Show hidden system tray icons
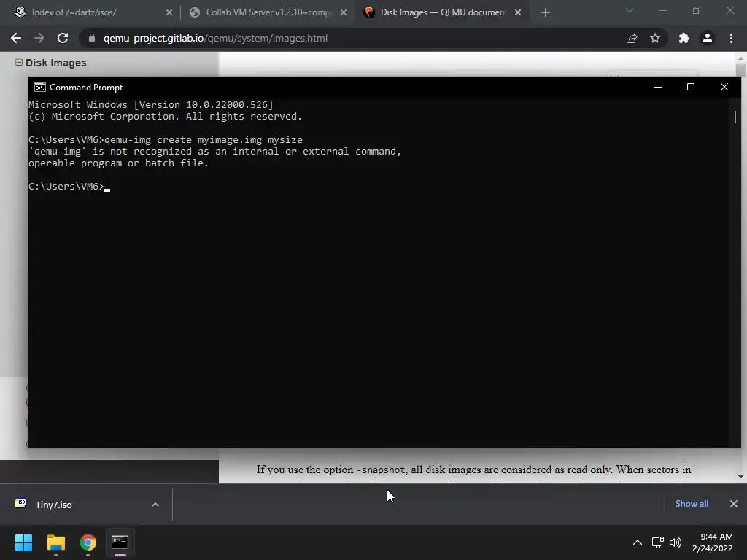747x560 pixels. [x=638, y=542]
